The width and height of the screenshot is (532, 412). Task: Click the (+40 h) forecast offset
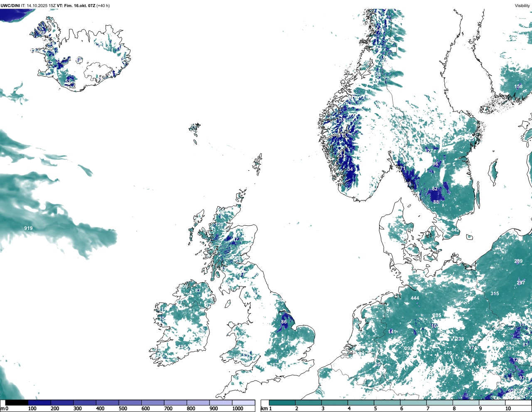coord(103,6)
